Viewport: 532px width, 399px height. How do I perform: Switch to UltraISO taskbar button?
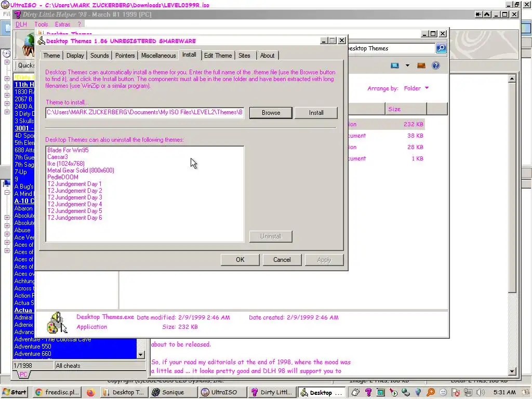222,392
